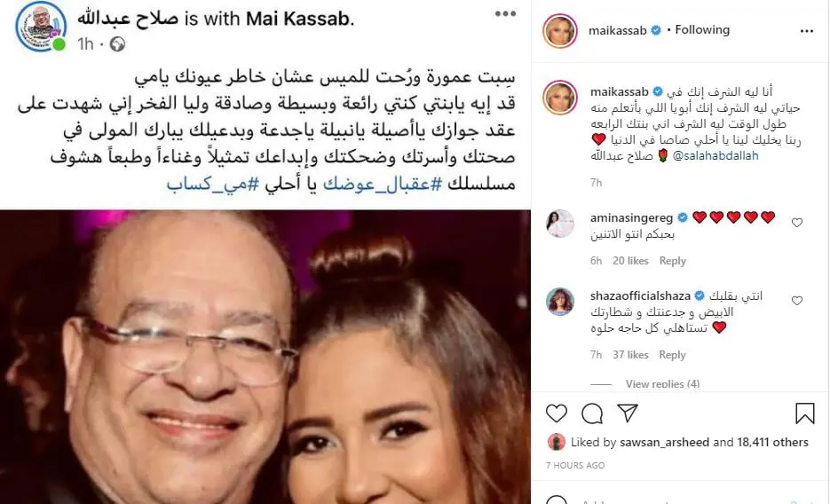Viewport: 830px width, 504px height.
Task: Like the Instagram post with heart icon
Action: [557, 413]
